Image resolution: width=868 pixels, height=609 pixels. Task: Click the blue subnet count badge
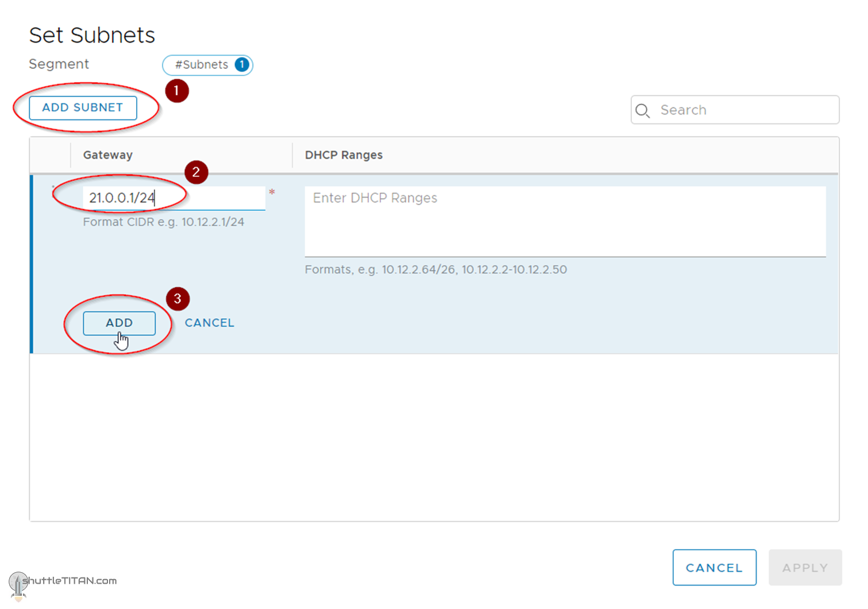(242, 65)
